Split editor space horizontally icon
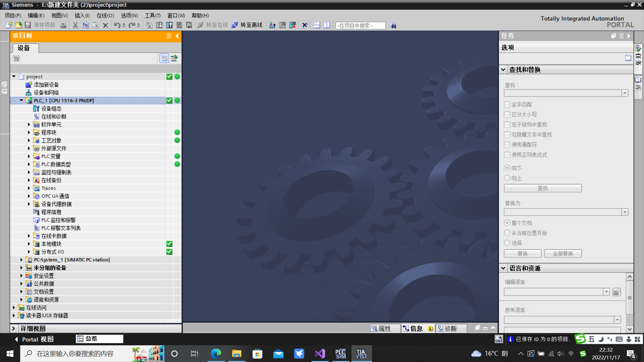 [x=317, y=25]
